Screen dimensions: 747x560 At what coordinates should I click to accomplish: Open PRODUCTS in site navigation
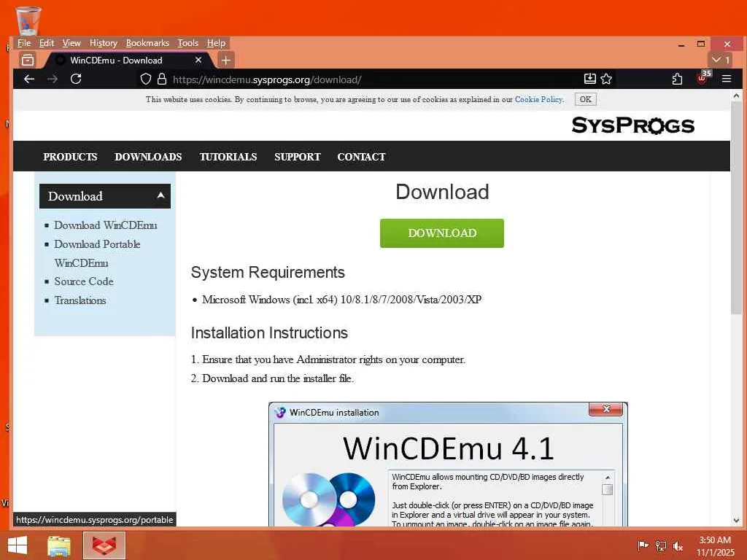(70, 157)
